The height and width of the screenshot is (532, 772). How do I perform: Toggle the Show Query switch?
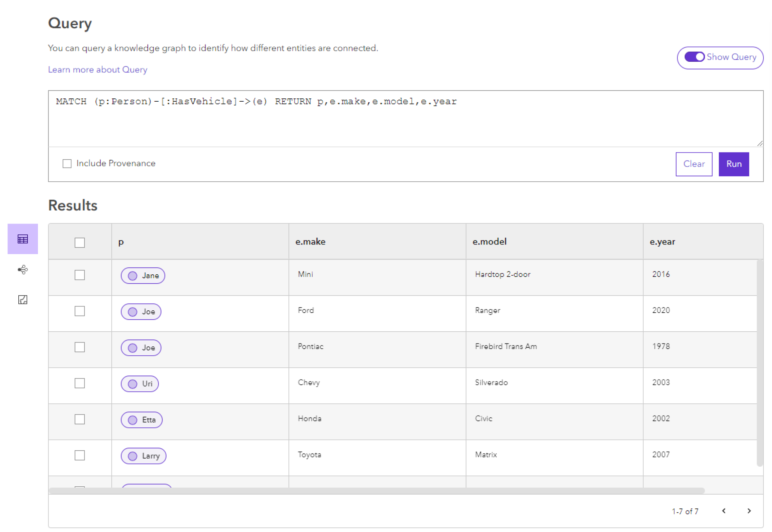pos(694,56)
